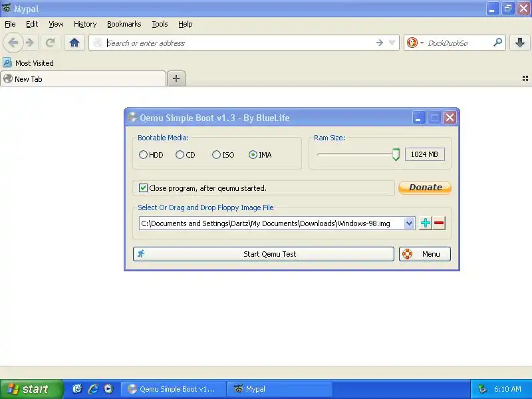Select the CD bootable media option

186,155
